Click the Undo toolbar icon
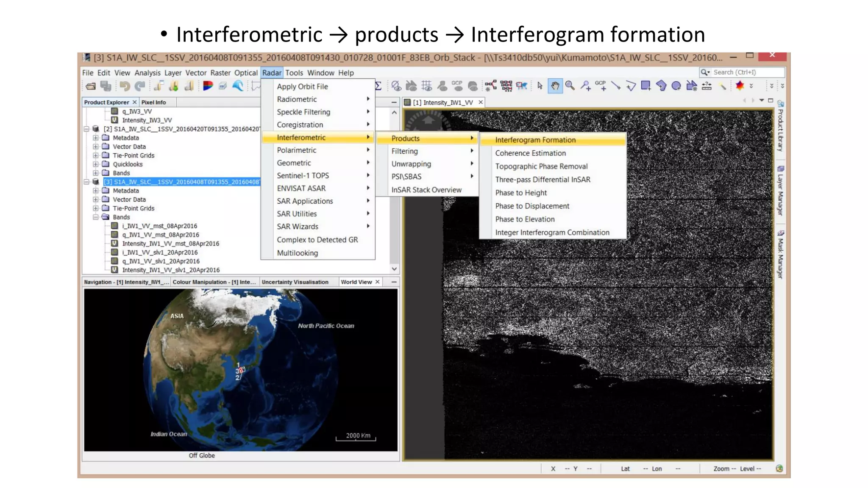The image size is (868, 488). 125,86
